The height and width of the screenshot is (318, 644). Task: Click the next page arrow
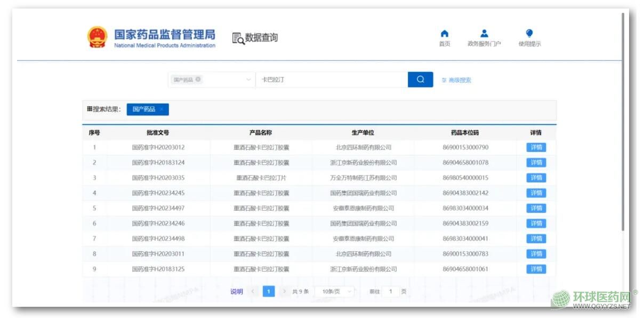(285, 291)
